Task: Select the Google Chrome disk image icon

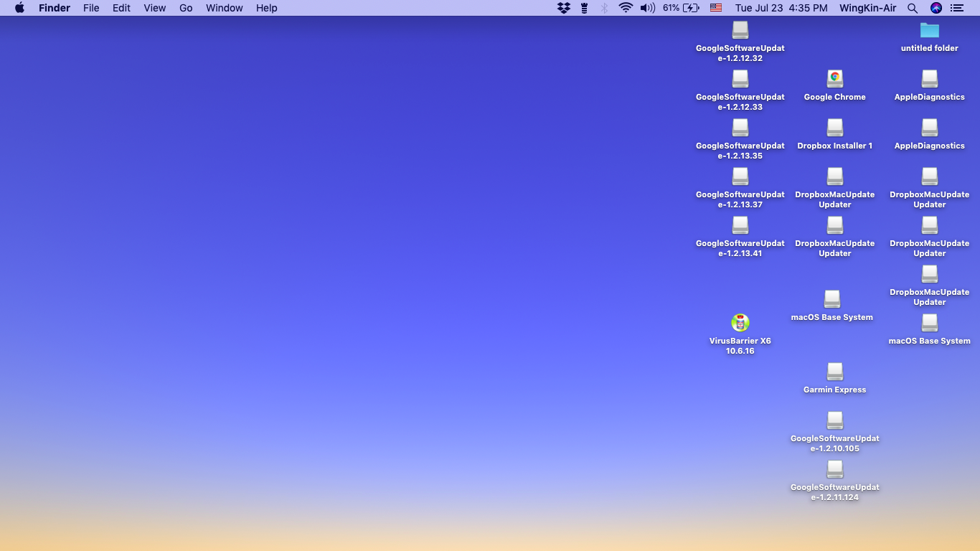Action: click(835, 79)
